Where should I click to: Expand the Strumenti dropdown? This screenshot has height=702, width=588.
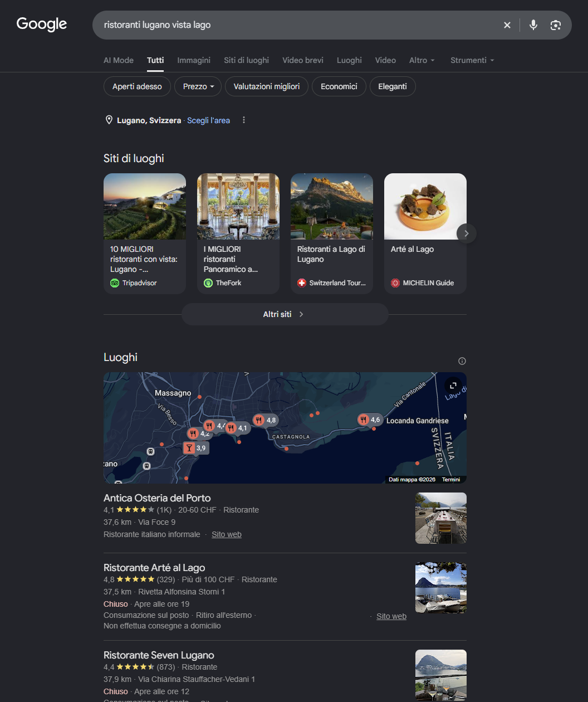point(472,60)
